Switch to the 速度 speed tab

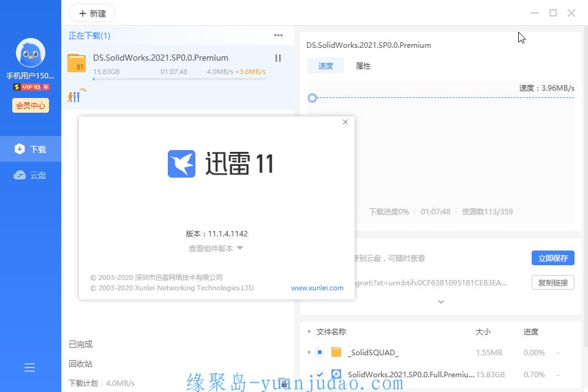(325, 66)
